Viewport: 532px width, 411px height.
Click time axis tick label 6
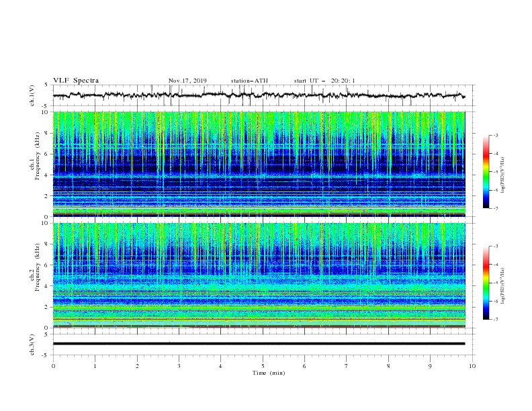304,366
